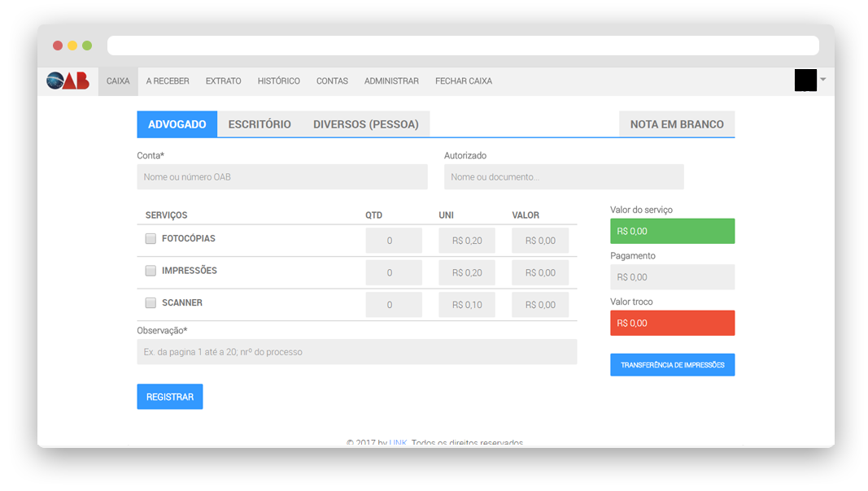The image size is (868, 491).
Task: Switch to the Escritório tab
Action: 260,124
